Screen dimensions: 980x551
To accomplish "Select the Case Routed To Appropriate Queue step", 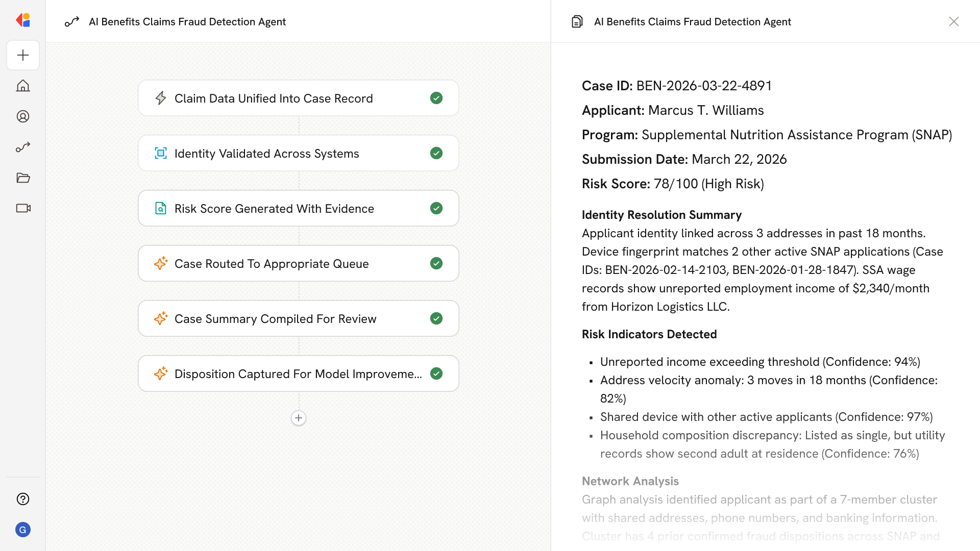I will tap(271, 264).
